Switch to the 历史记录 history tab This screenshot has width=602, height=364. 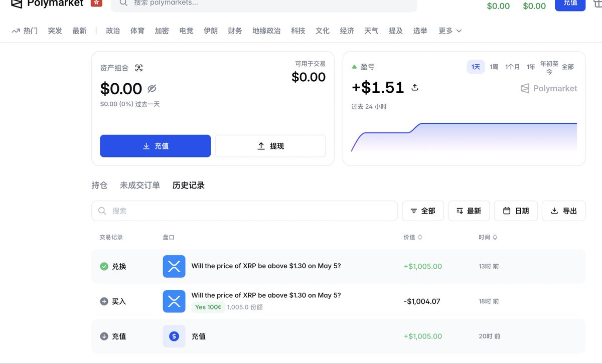[189, 185]
